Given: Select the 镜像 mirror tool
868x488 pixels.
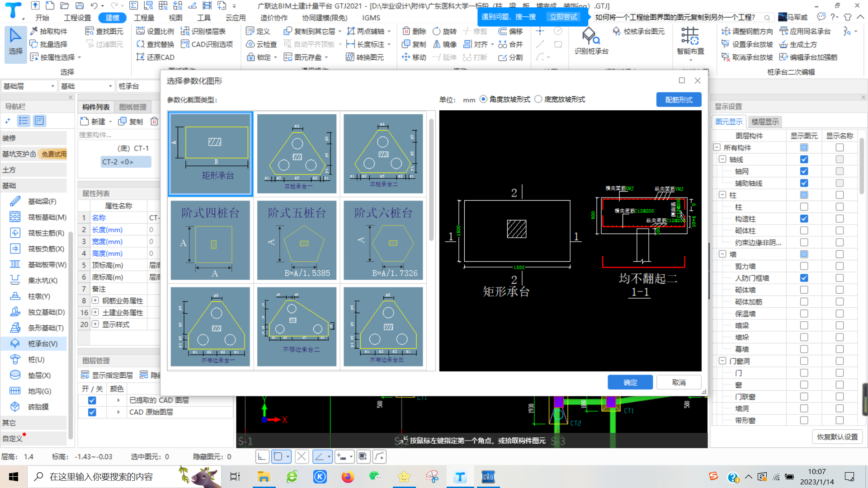Looking at the screenshot, I should pyautogui.click(x=444, y=44).
